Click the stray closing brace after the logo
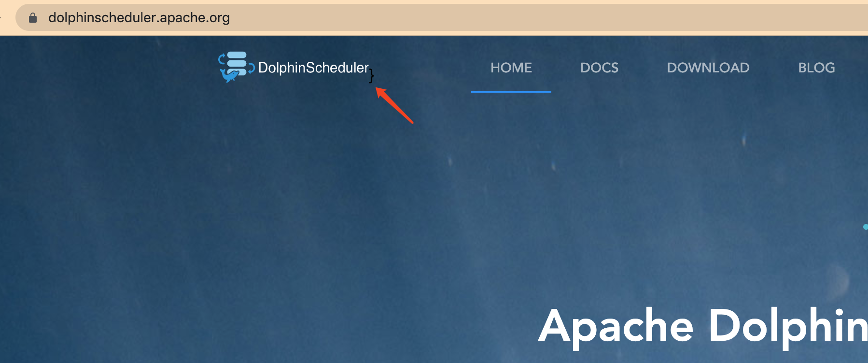The image size is (868, 363). (371, 76)
